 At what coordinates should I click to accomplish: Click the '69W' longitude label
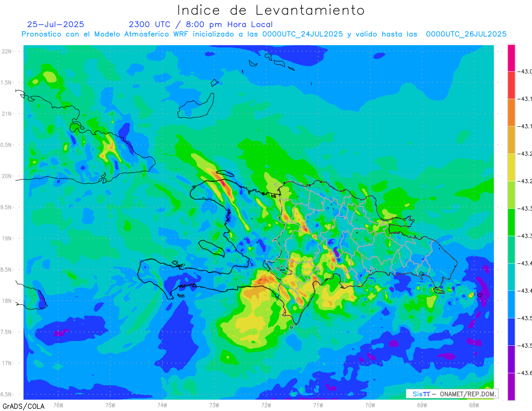[x=422, y=405]
